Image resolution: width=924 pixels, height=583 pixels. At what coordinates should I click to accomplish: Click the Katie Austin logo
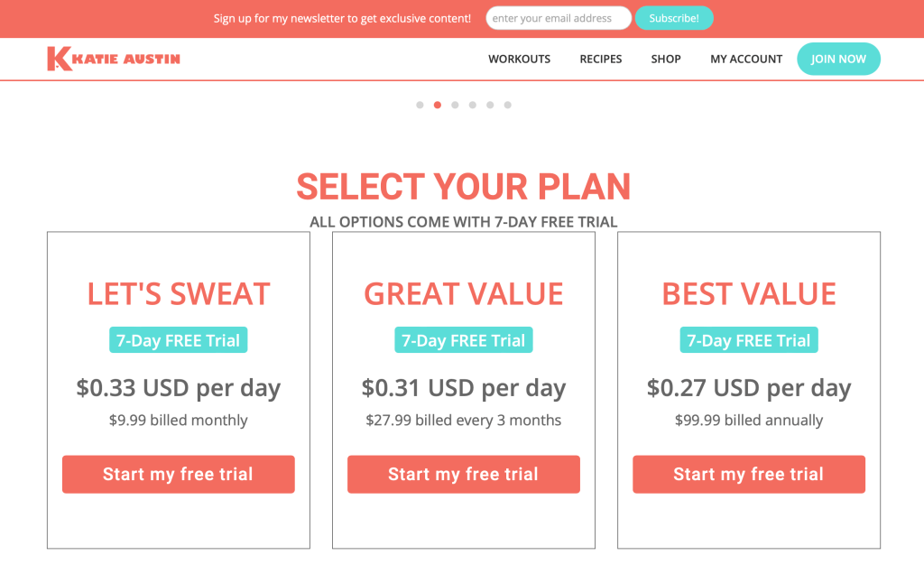pyautogui.click(x=114, y=59)
